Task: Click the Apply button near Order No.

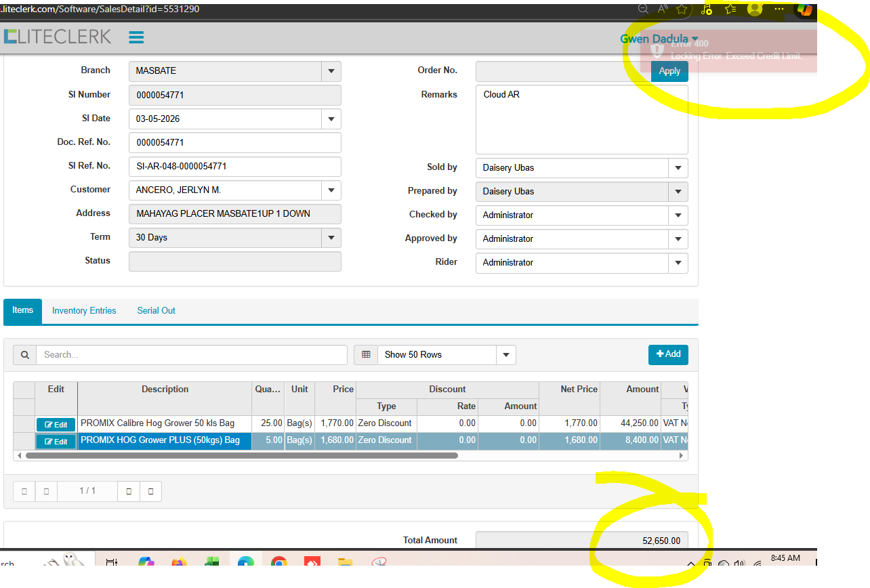Action: 669,71
